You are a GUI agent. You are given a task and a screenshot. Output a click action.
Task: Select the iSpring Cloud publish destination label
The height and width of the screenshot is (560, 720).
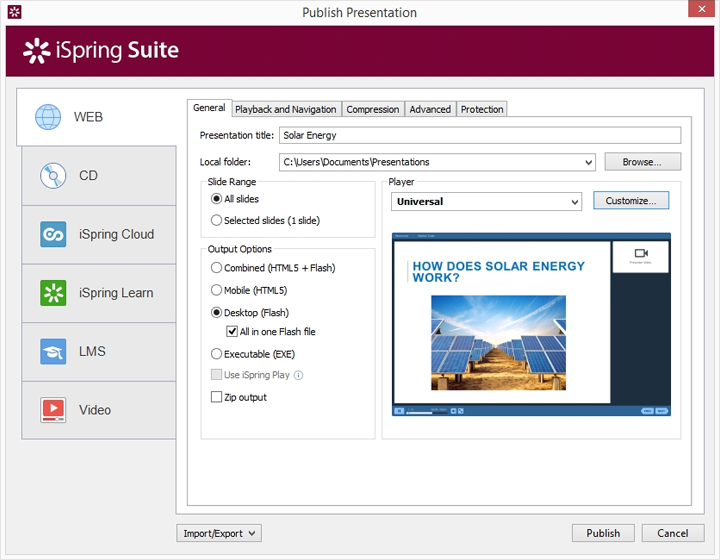point(116,235)
